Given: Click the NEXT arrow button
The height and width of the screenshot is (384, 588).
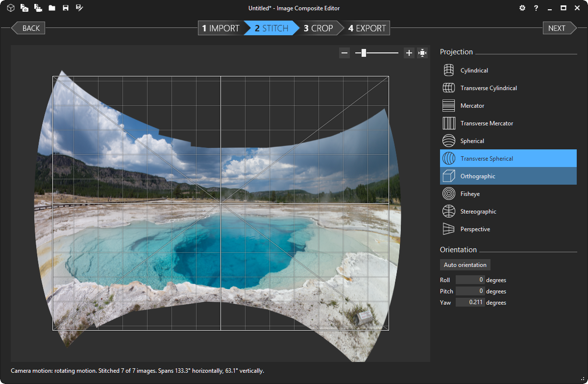Looking at the screenshot, I should pyautogui.click(x=559, y=28).
